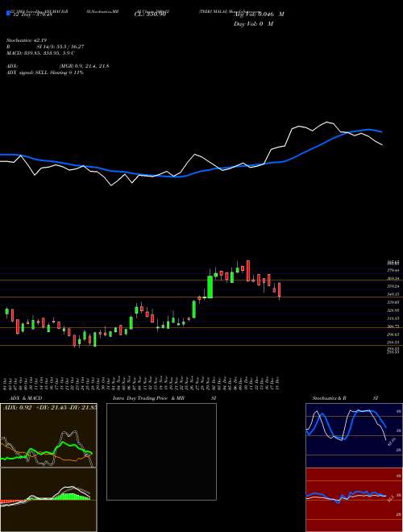The width and height of the screenshot is (403, 532).
Task: Open the MACD histogram chart panel
Action: coord(48,500)
